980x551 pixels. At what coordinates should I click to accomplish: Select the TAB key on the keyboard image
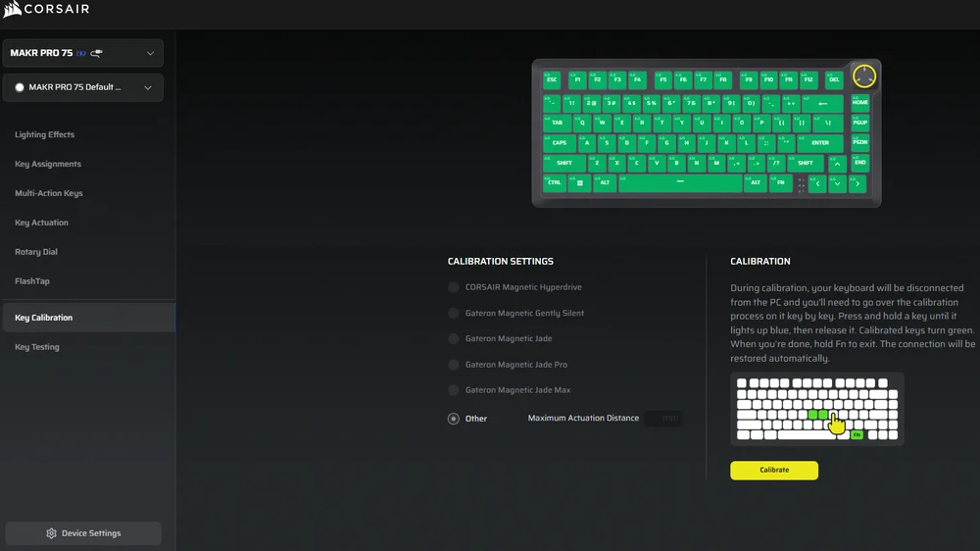[557, 123]
